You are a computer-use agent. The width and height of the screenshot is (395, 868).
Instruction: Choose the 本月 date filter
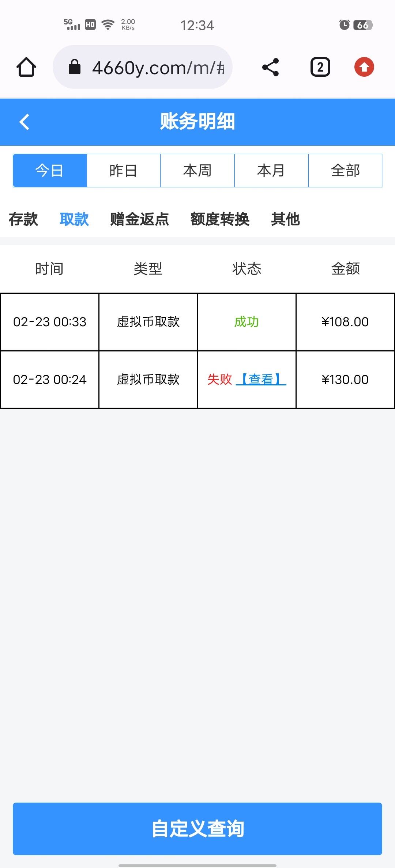271,171
